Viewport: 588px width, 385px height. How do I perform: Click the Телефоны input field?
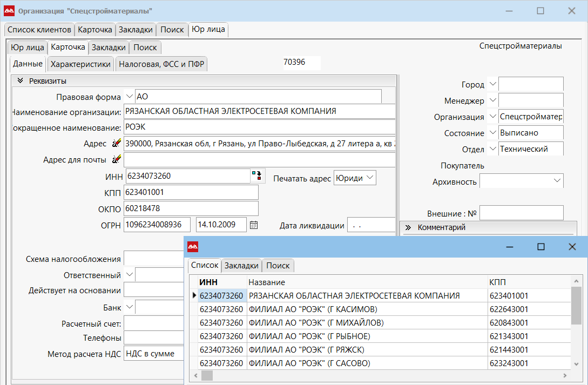(x=154, y=338)
